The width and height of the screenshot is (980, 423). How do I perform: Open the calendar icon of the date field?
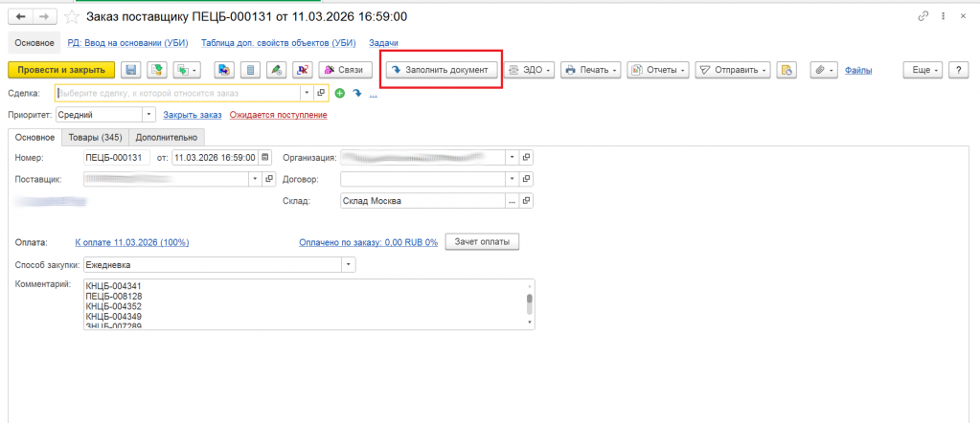265,158
